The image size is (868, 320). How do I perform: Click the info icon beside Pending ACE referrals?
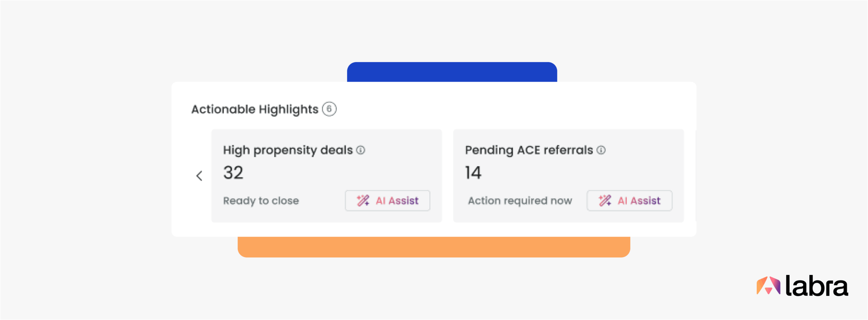[x=601, y=150]
